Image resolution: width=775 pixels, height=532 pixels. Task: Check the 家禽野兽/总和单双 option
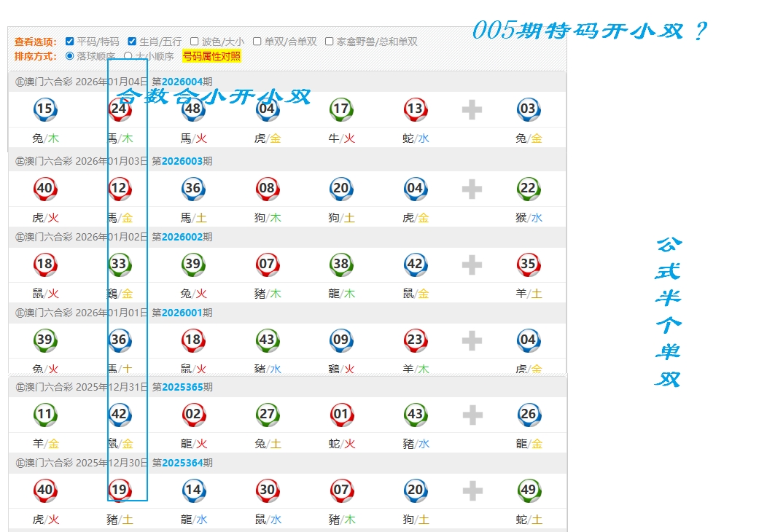point(330,42)
